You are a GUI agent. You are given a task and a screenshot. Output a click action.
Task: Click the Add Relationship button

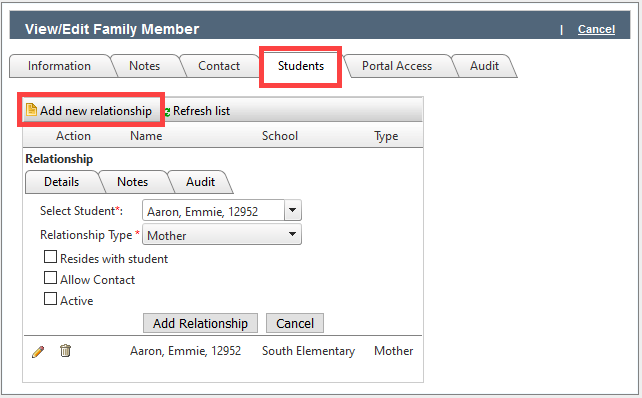click(x=200, y=323)
